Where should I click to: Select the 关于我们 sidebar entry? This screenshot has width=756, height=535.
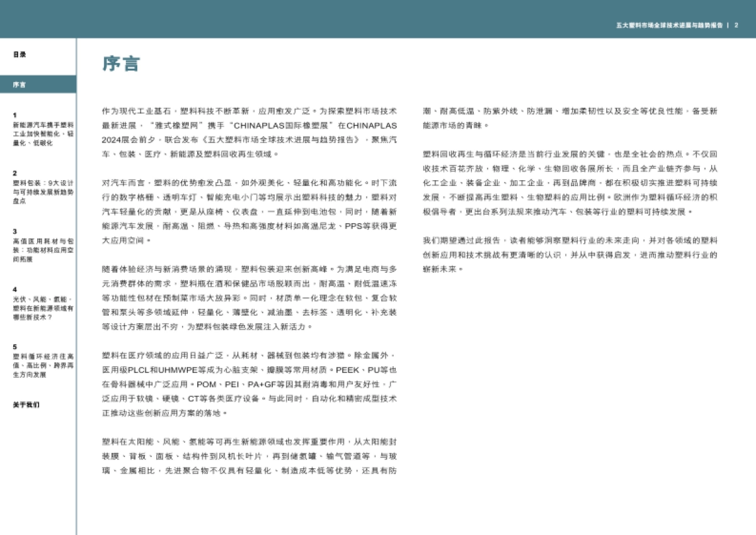(x=25, y=404)
